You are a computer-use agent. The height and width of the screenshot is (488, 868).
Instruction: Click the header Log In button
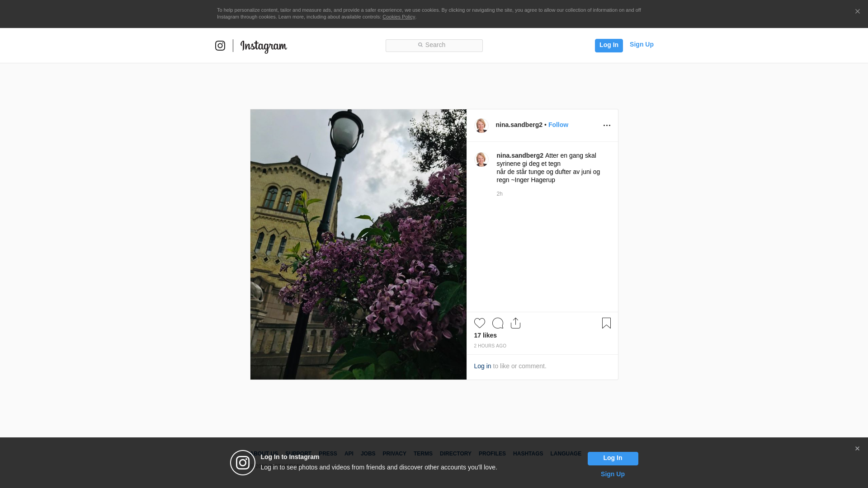pyautogui.click(x=609, y=45)
